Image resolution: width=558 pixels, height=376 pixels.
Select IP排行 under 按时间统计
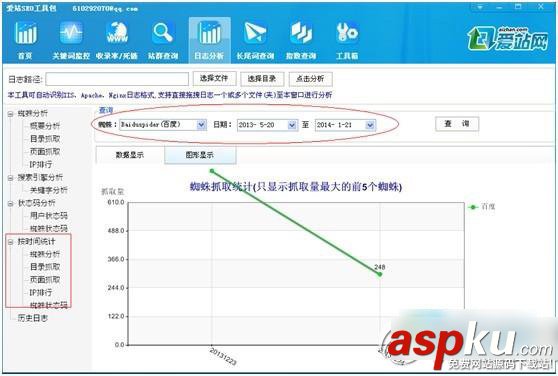click(41, 292)
